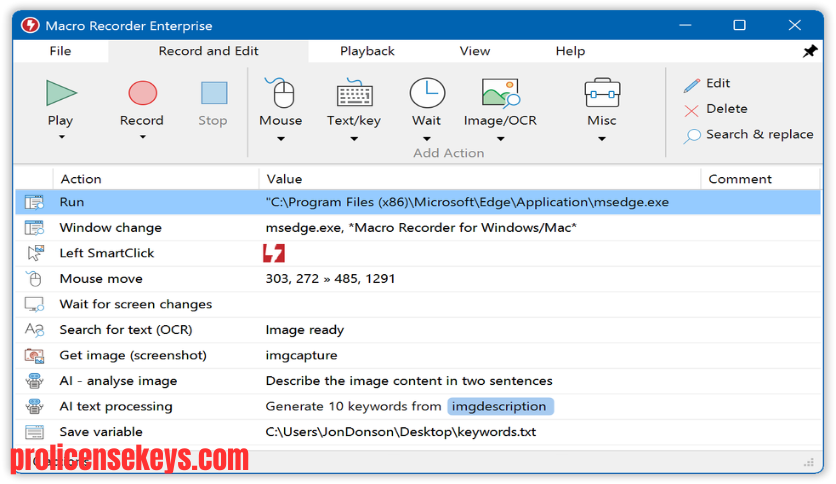Screen dimensions: 836x484
Task: Select the Image ready value
Action: 304,330
